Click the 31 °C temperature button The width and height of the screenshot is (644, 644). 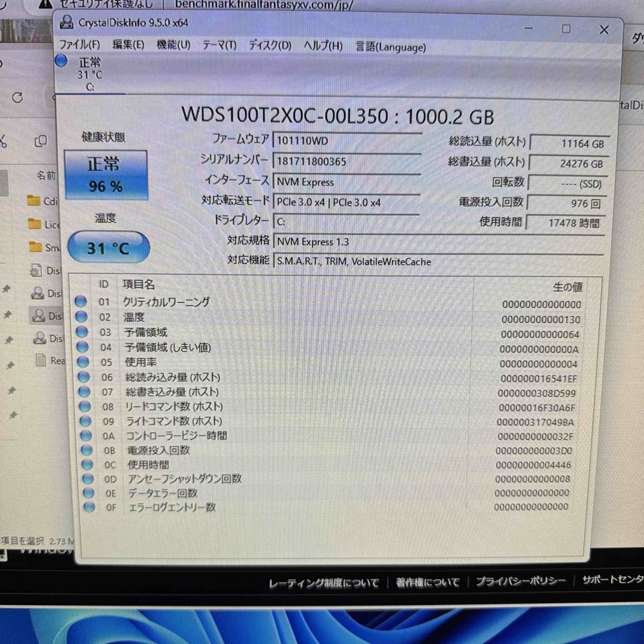click(x=109, y=247)
